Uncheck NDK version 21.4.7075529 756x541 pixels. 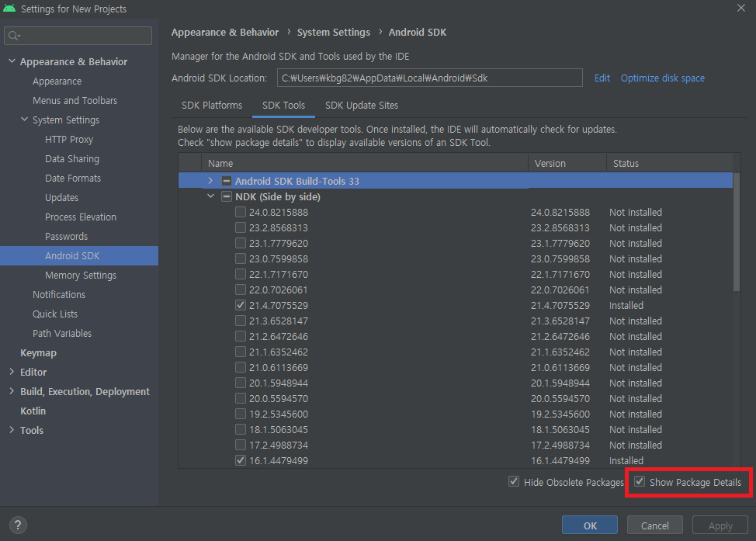click(240, 305)
